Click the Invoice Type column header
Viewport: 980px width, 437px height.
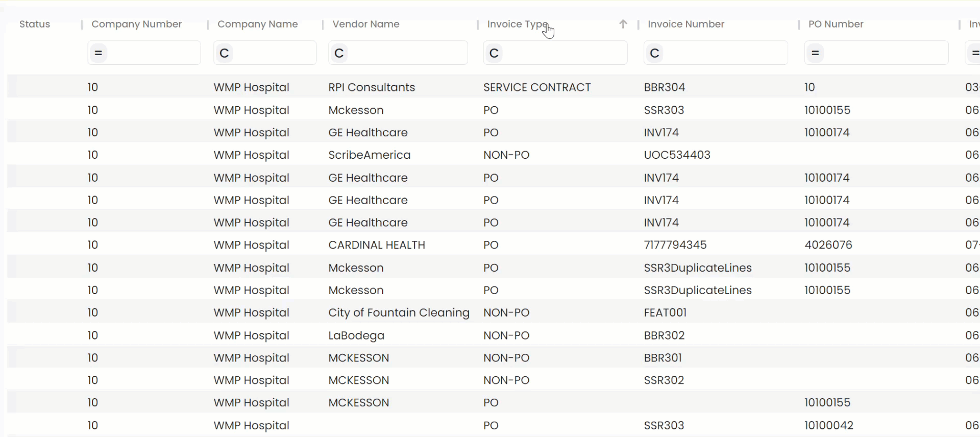518,24
